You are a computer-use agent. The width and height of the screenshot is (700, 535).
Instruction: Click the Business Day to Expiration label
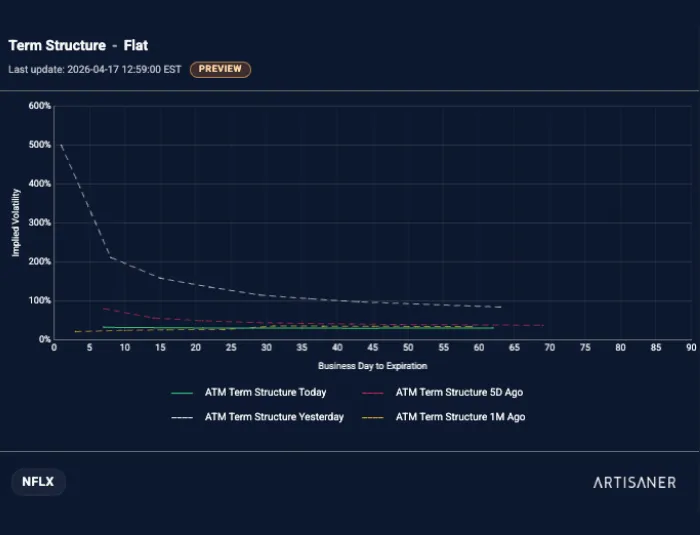pyautogui.click(x=372, y=366)
